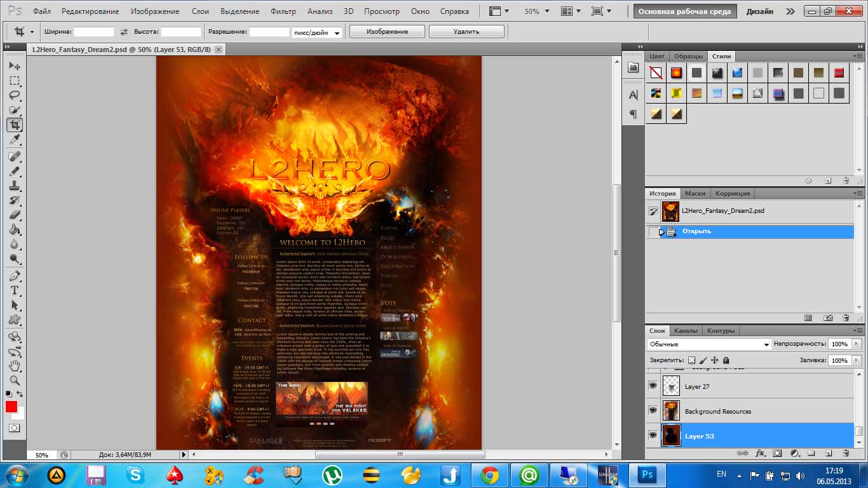Select the Zoom tool
Viewport: 868px width, 488px height.
[15, 381]
